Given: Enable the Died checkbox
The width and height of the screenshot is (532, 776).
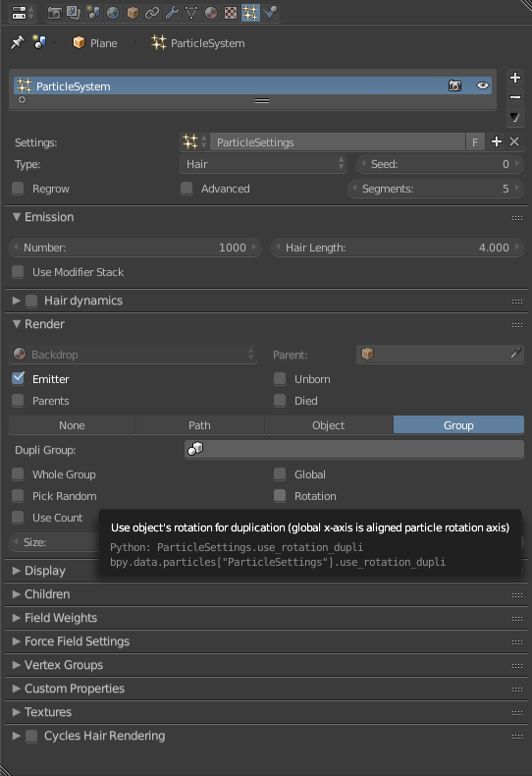Looking at the screenshot, I should [x=280, y=401].
